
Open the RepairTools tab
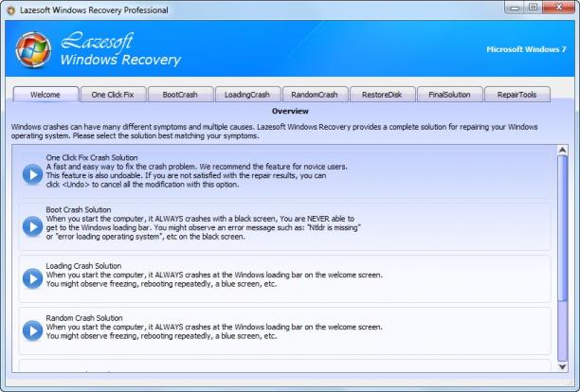point(517,95)
